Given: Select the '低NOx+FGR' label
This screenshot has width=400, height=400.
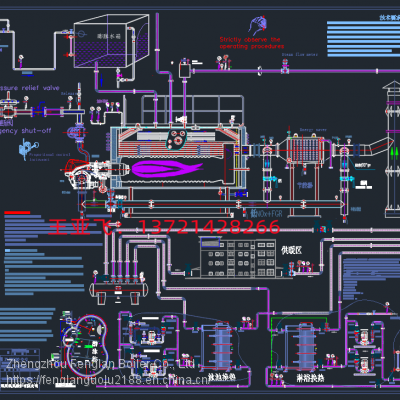Looking at the screenshot, I should tap(266, 213).
